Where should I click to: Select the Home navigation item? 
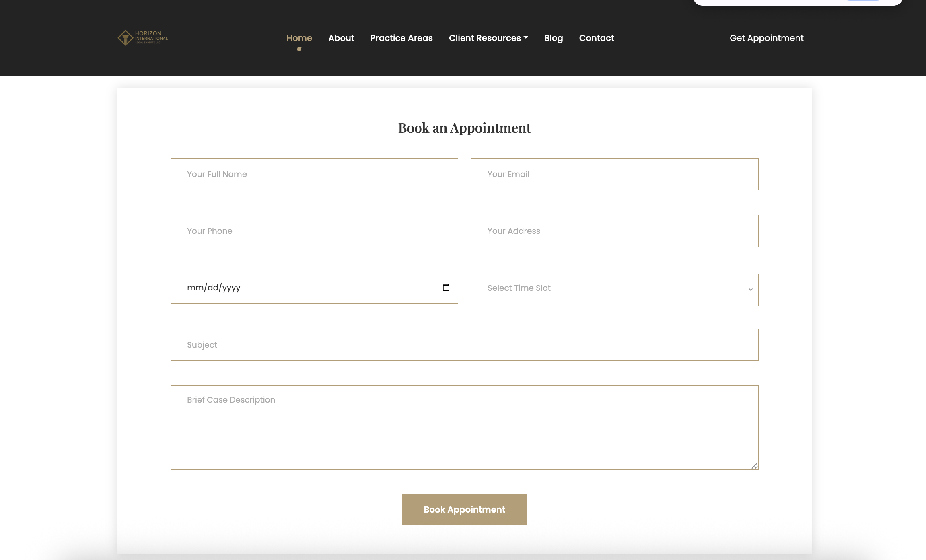click(x=299, y=38)
